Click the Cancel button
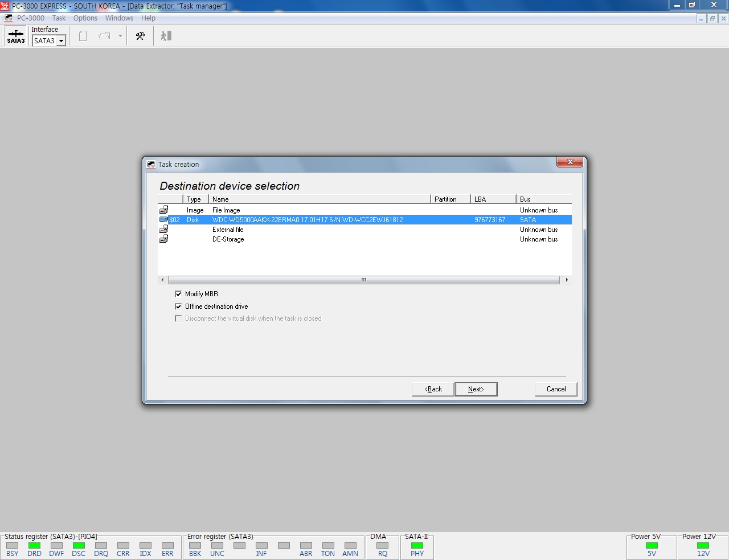729x560 pixels. point(556,389)
